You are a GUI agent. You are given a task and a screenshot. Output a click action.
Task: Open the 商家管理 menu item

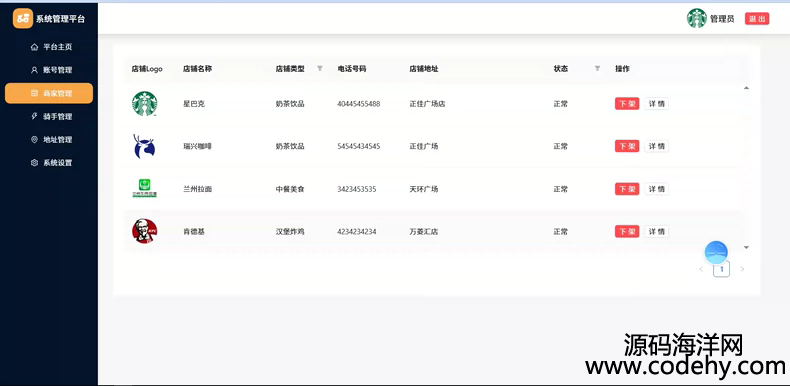pyautogui.click(x=49, y=93)
